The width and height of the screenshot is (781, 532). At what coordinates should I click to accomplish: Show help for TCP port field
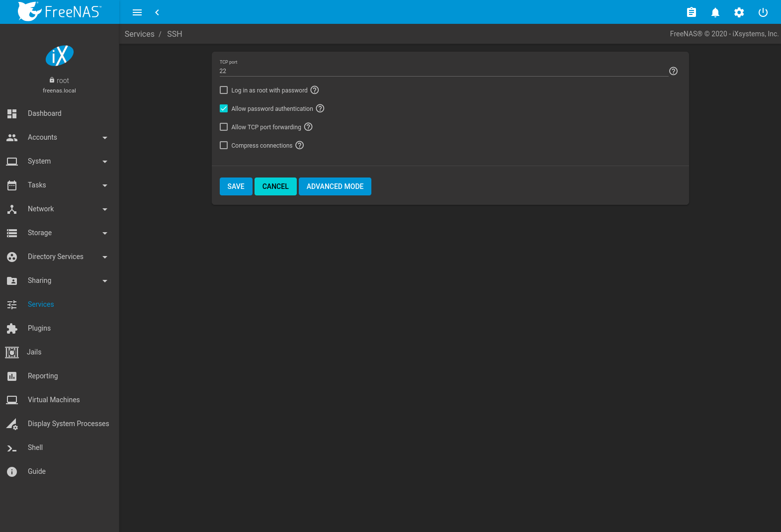[673, 71]
